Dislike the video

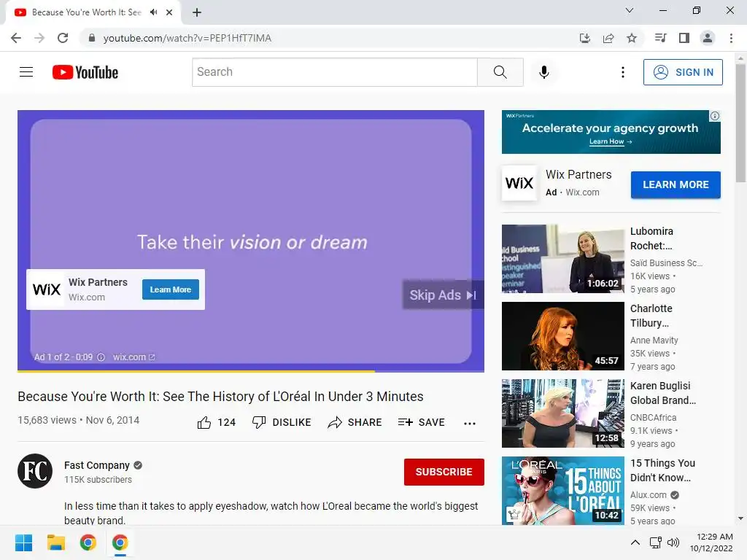pyautogui.click(x=282, y=422)
